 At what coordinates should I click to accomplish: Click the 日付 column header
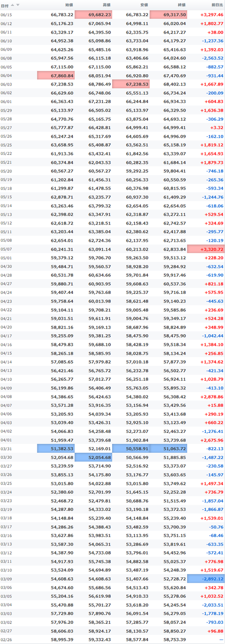5,5
